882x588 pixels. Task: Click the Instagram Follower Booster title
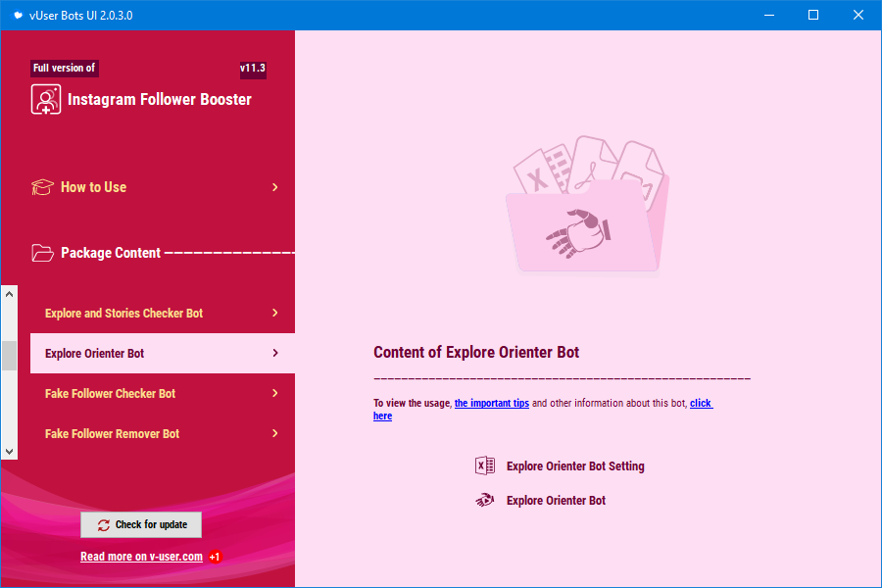[159, 100]
